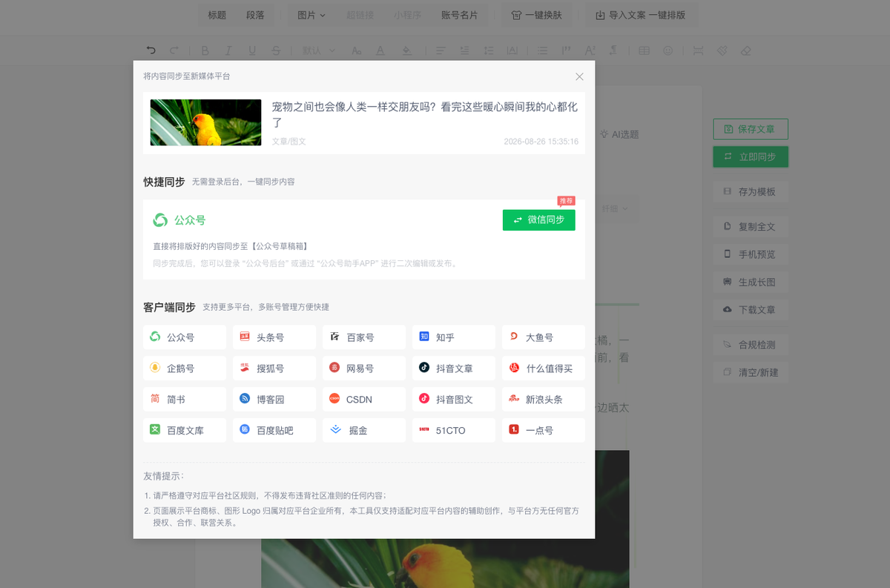This screenshot has height=588, width=890.
Task: Pick the 企鹅号 platform
Action: [185, 369]
